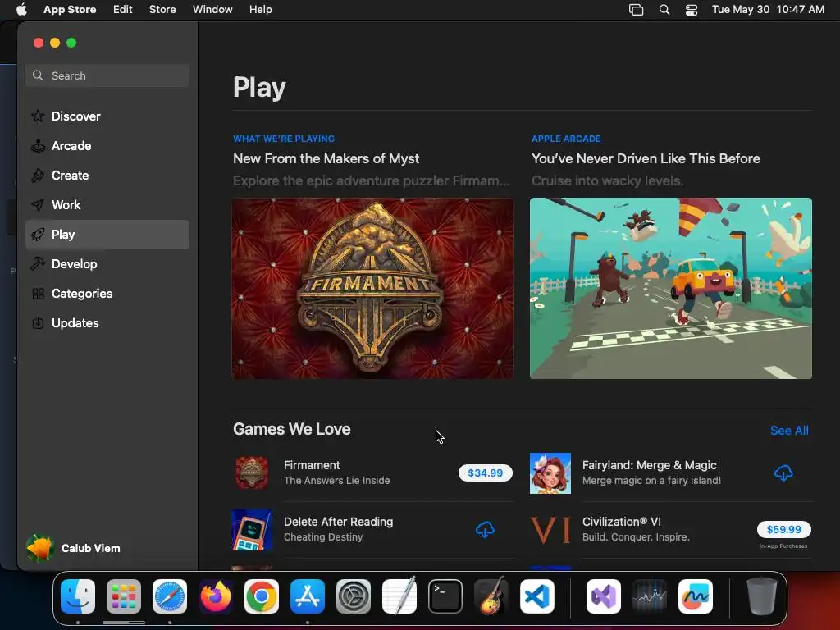The height and width of the screenshot is (630, 840).
Task: Open Terminal from the Dock
Action: [445, 596]
